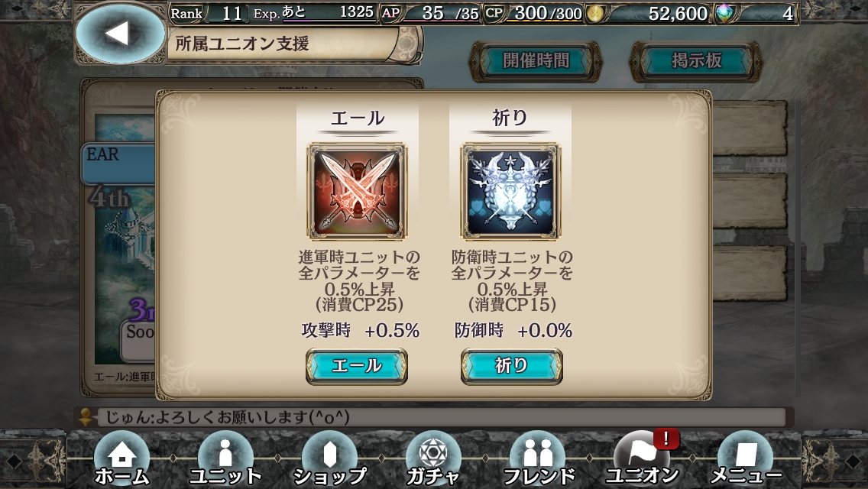Click the CP 300/300 gauge
The width and height of the screenshot is (868, 489).
[x=533, y=13]
